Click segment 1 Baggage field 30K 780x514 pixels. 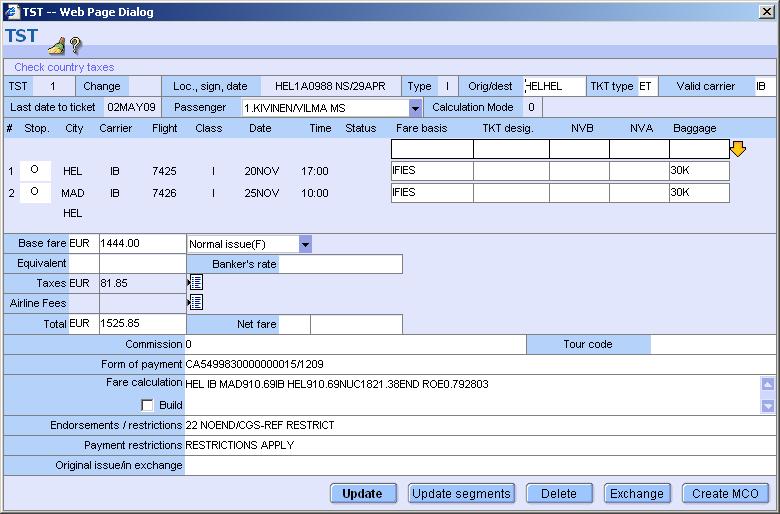coord(699,171)
